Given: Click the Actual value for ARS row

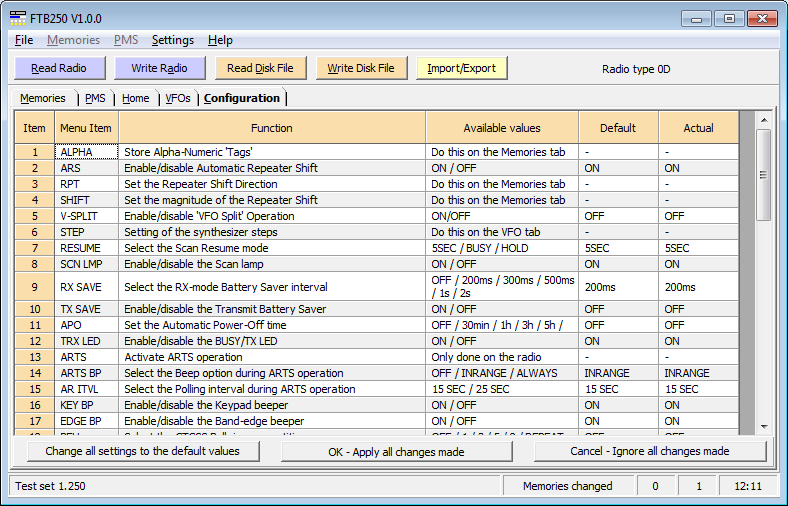Looking at the screenshot, I should coord(698,168).
